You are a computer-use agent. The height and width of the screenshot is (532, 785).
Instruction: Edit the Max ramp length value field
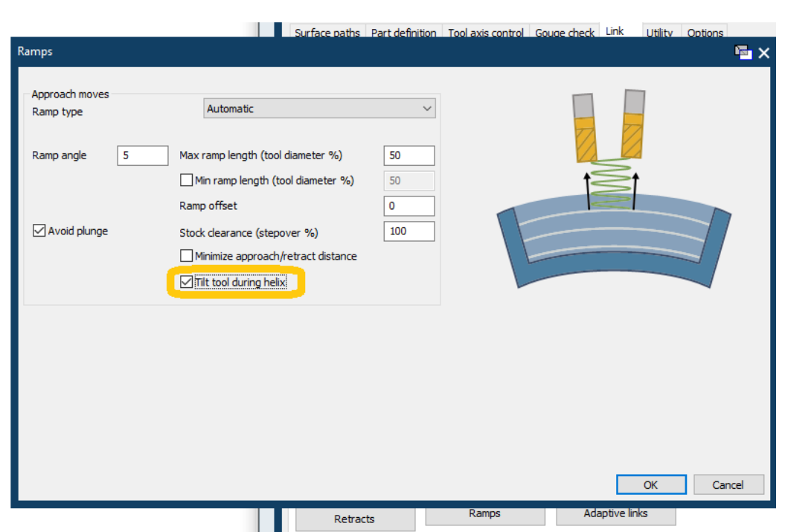tap(409, 156)
